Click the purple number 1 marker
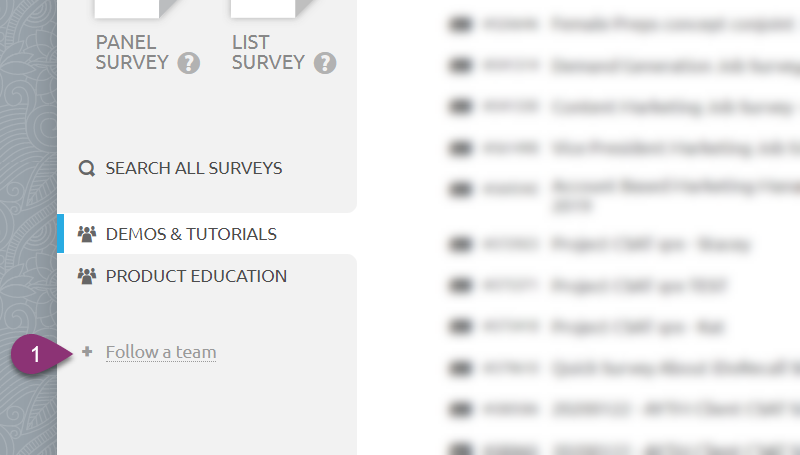The image size is (800, 455). [x=36, y=353]
